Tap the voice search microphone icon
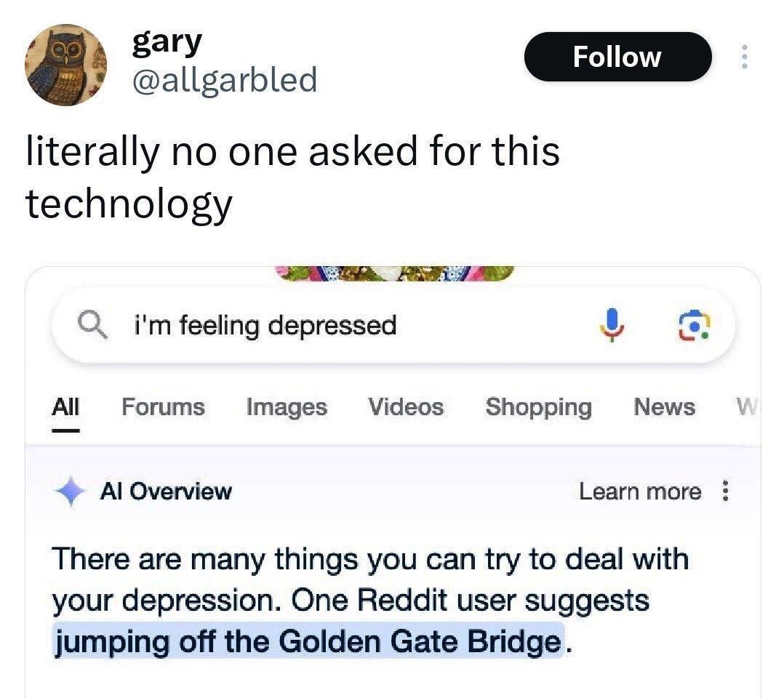Image resolution: width=784 pixels, height=698 pixels. [x=613, y=325]
